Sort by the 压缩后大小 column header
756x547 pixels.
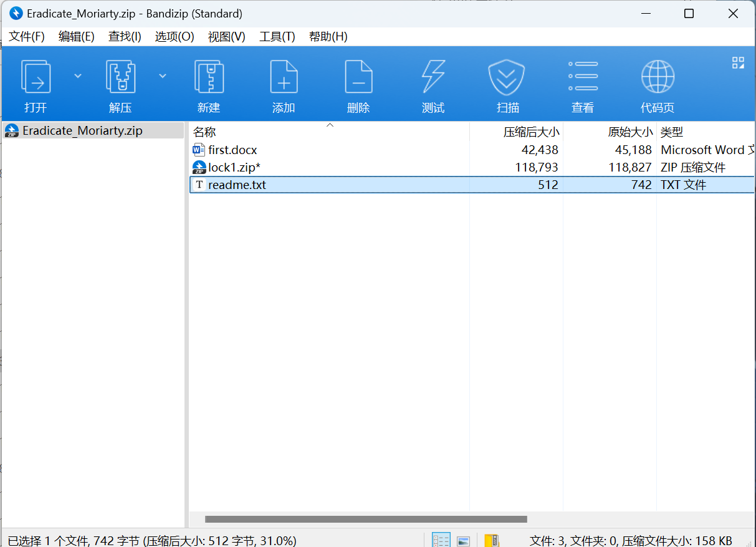click(531, 132)
